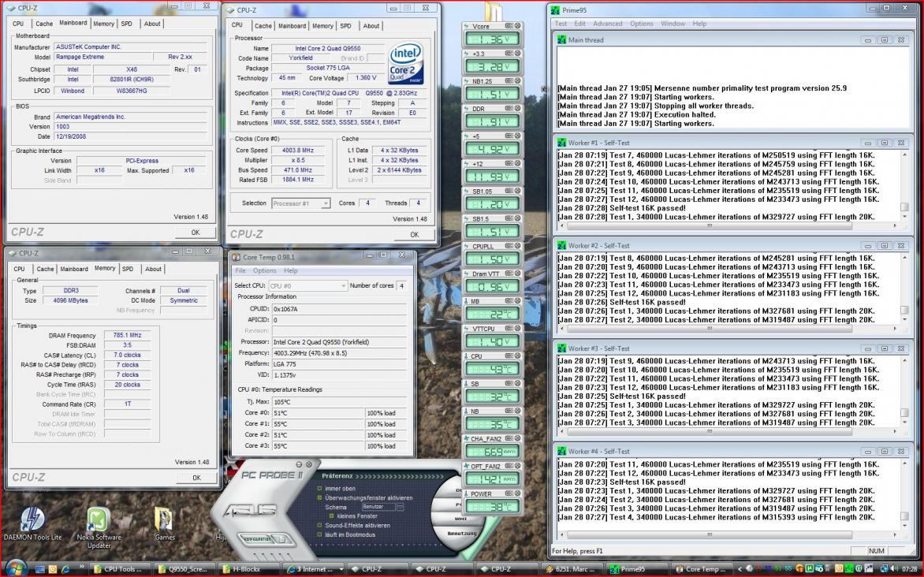The width and height of the screenshot is (924, 577).
Task: Switch to SPD tab in CPU-Z processor window
Action: pyautogui.click(x=346, y=26)
